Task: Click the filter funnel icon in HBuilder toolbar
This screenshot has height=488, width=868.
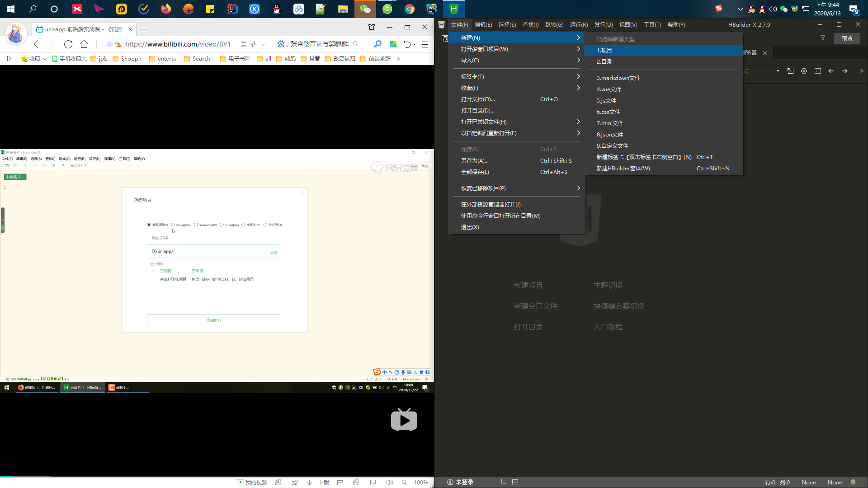Action: [823, 38]
